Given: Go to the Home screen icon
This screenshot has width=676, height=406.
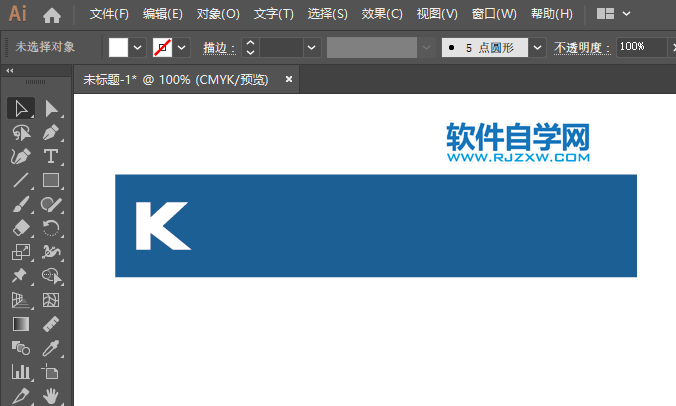Looking at the screenshot, I should tap(52, 16).
